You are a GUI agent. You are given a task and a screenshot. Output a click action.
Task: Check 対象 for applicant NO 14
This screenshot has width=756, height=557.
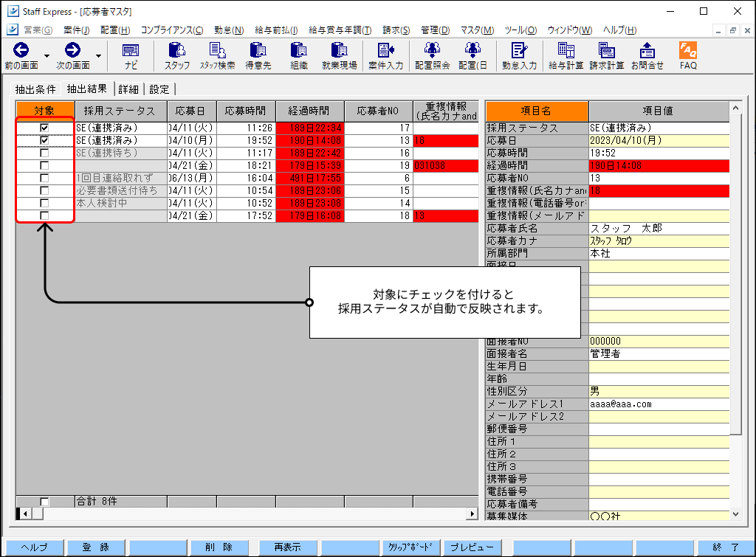click(x=44, y=203)
